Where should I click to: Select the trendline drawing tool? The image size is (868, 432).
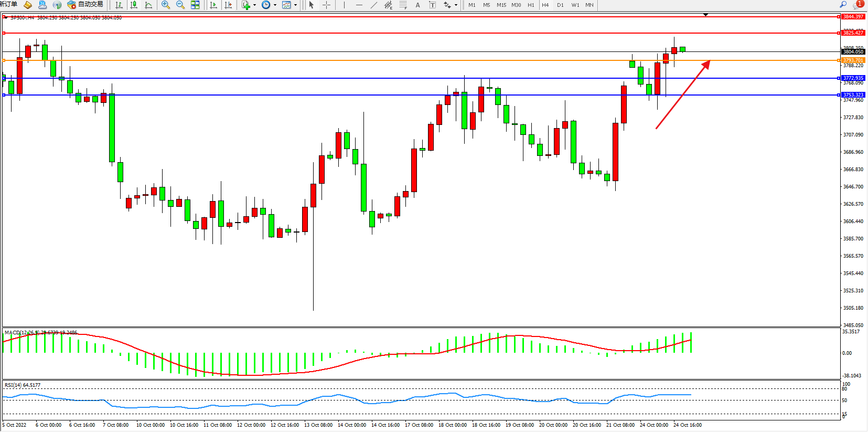point(373,5)
